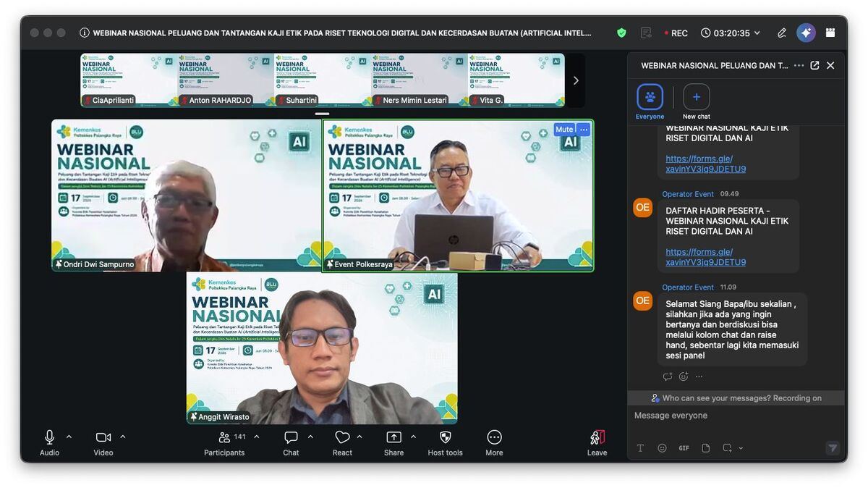This screenshot has width=868, height=488.
Task: Open meeting info icon beside the title
Action: [85, 33]
